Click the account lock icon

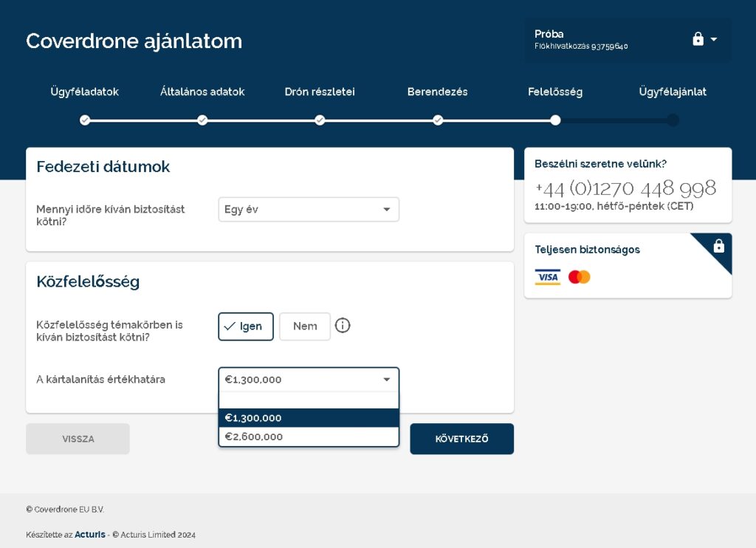[x=698, y=39]
